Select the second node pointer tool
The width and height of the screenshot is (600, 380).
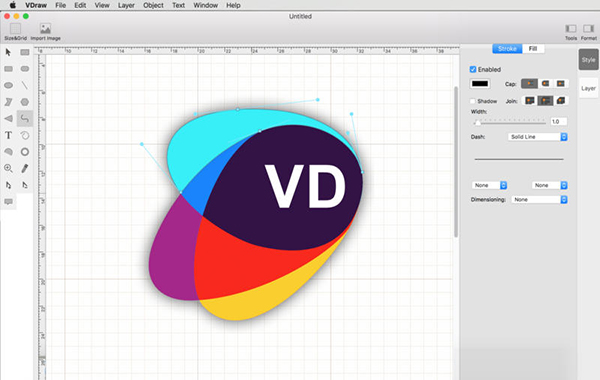click(x=25, y=185)
